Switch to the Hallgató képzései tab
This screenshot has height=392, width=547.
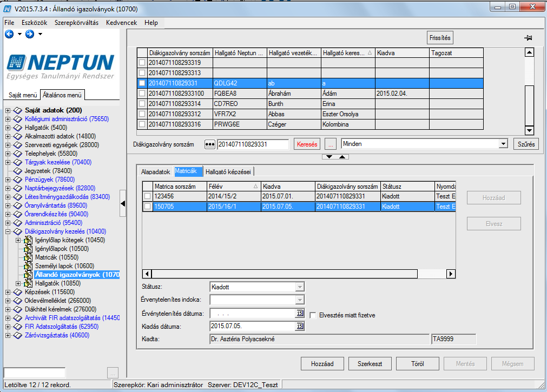[x=228, y=171]
